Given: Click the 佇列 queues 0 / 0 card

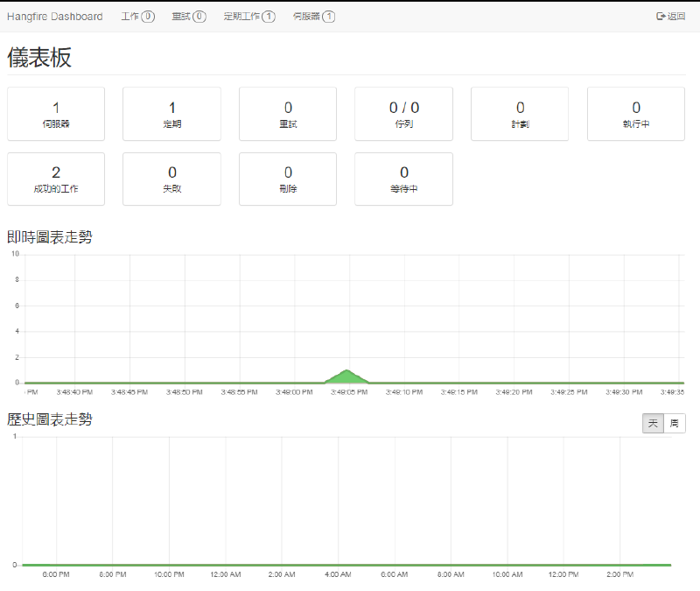Looking at the screenshot, I should pos(403,114).
